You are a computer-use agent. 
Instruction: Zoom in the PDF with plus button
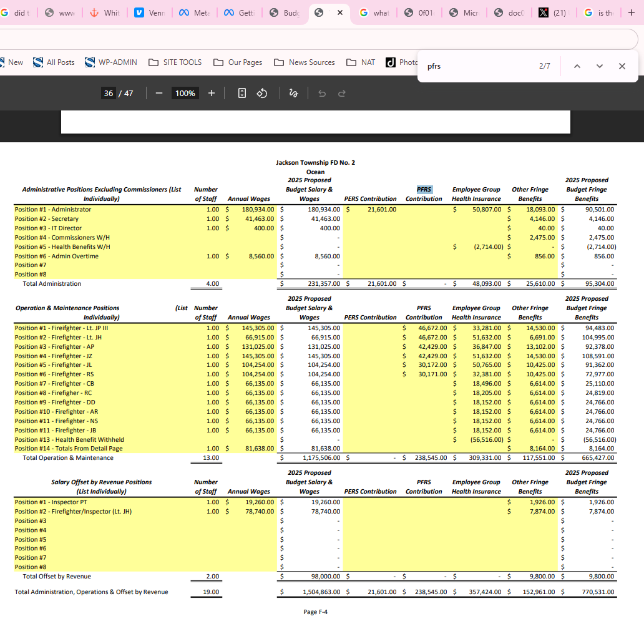(212, 93)
